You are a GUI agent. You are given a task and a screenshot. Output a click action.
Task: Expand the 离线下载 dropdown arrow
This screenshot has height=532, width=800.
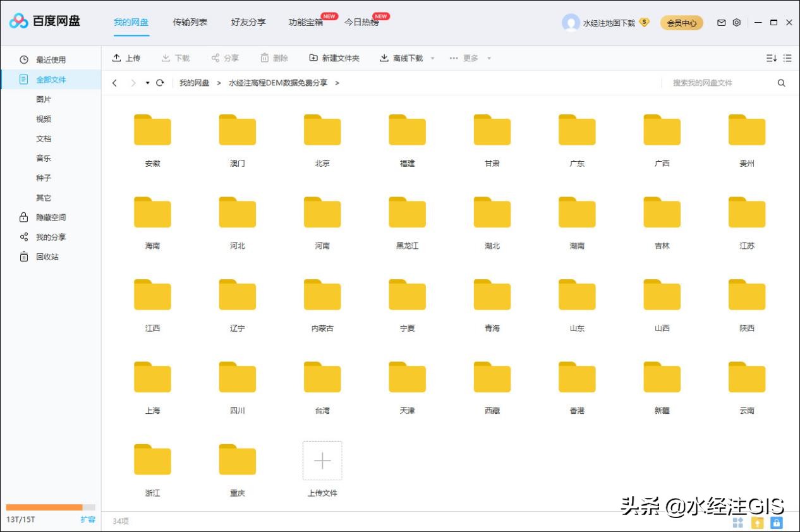pyautogui.click(x=432, y=58)
